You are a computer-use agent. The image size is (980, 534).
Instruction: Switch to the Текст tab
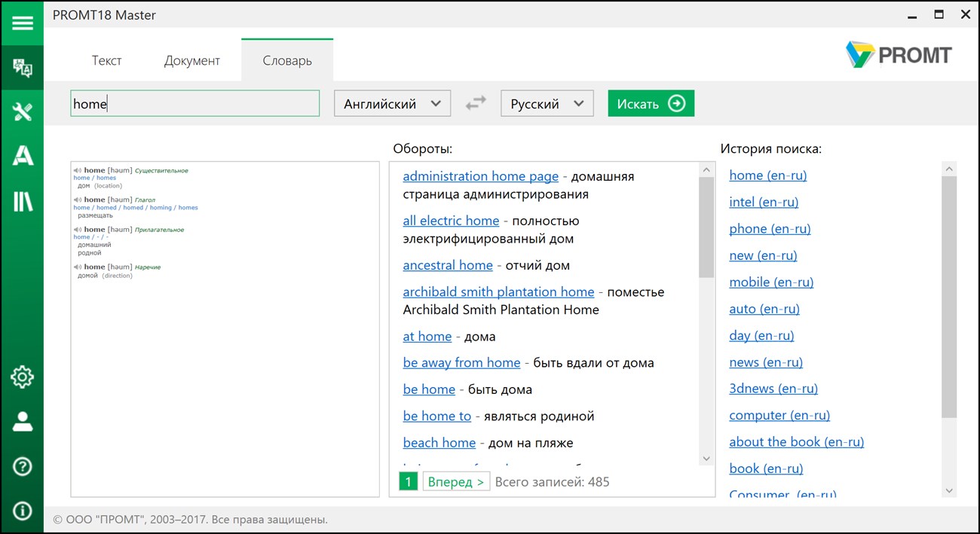pos(107,60)
